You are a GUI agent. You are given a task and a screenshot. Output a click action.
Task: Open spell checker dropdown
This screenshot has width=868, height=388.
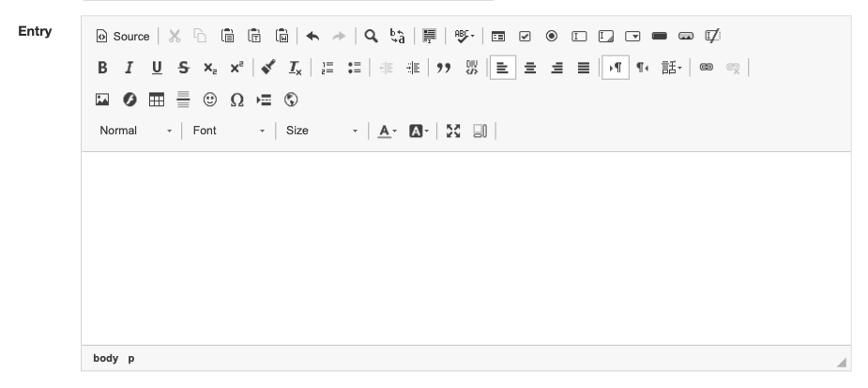(x=464, y=36)
